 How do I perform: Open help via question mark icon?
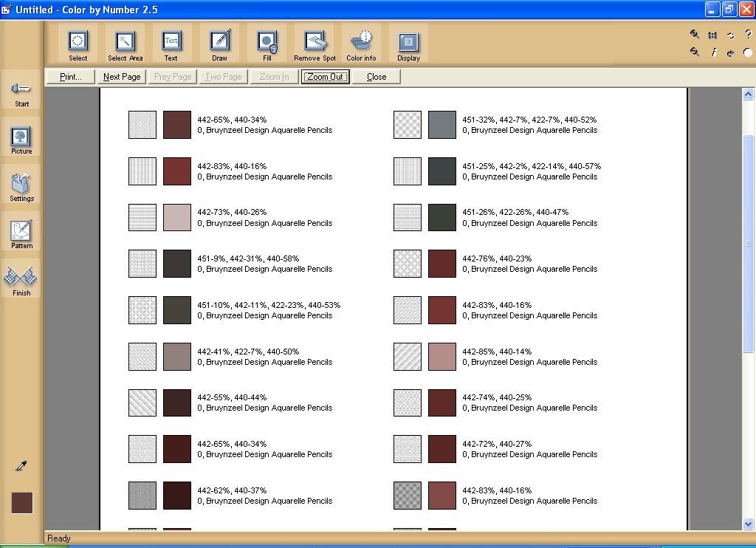click(749, 34)
